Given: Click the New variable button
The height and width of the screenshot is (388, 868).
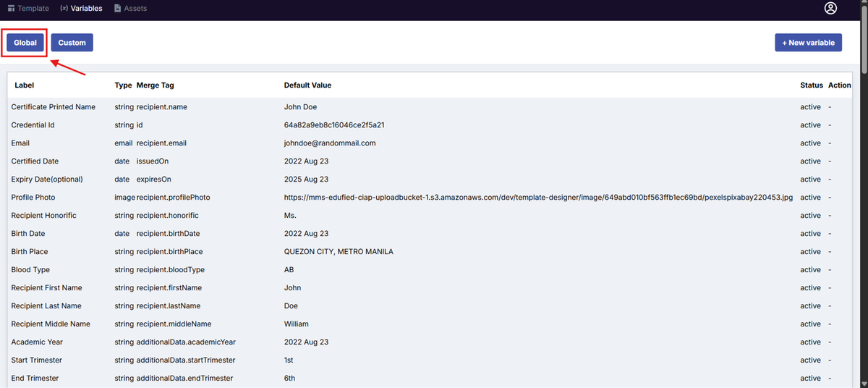Looking at the screenshot, I should pyautogui.click(x=808, y=43).
